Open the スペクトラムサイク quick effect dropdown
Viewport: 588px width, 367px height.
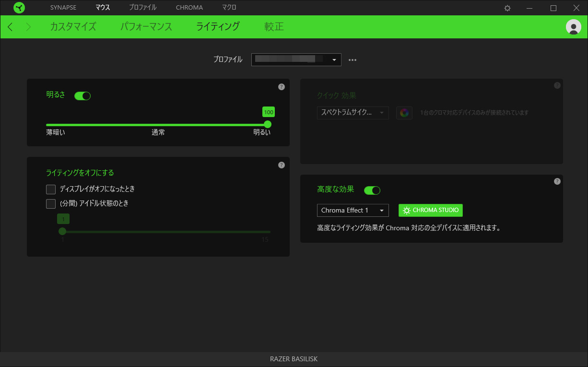(353, 113)
